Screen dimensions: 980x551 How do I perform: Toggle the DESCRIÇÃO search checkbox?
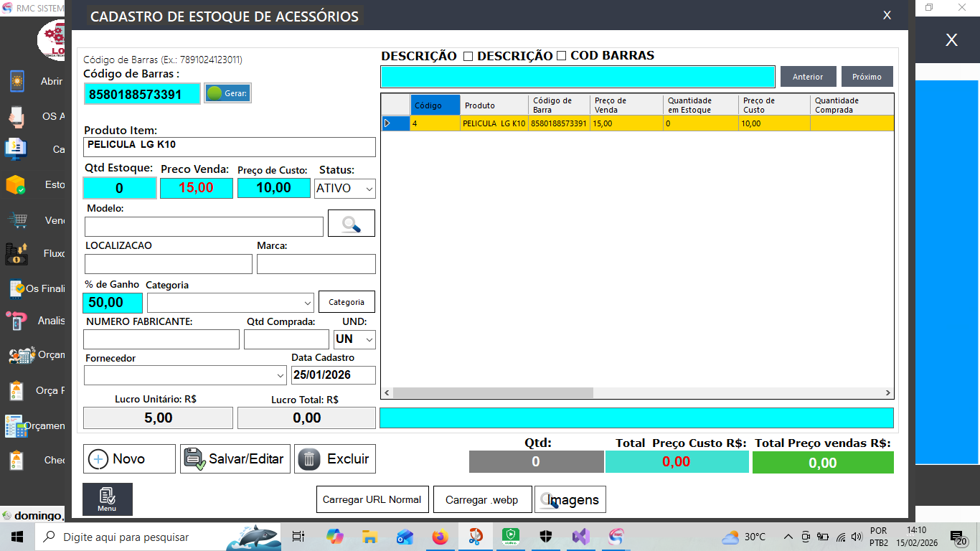468,56
